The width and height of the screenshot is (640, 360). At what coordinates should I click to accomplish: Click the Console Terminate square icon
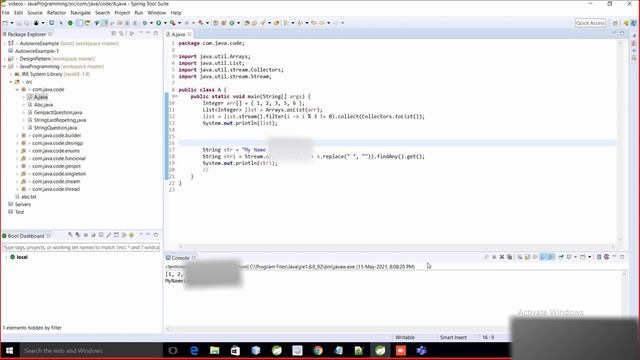pyautogui.click(x=494, y=257)
